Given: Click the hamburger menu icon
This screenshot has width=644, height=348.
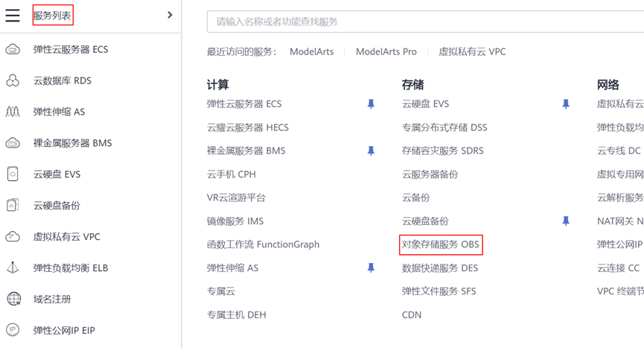Looking at the screenshot, I should 13,15.
